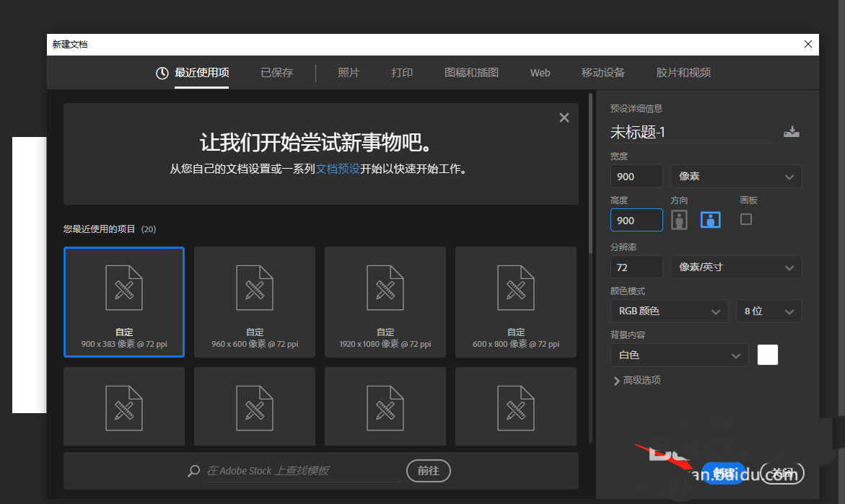Screen dimensions: 845x504
Task: Click the search magnifier in Adobe Stock field
Action: (193, 471)
